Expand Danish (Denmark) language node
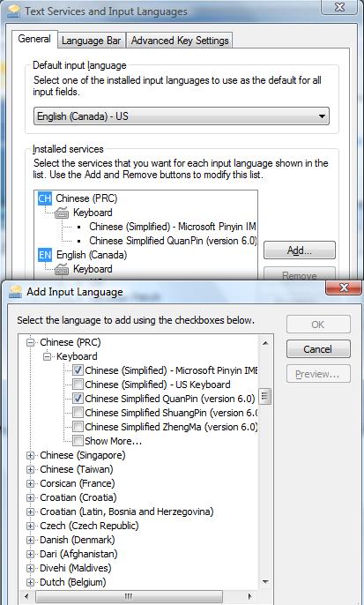This screenshot has height=605, width=364. click(31, 540)
